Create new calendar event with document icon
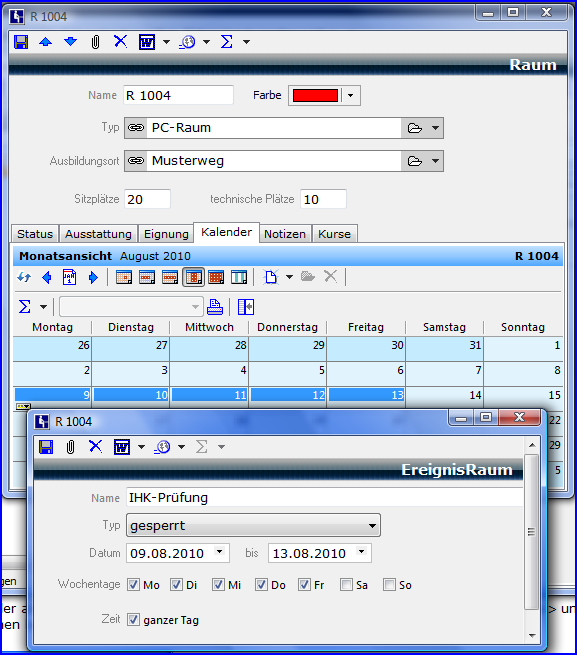The height and width of the screenshot is (655, 577). pos(271,277)
